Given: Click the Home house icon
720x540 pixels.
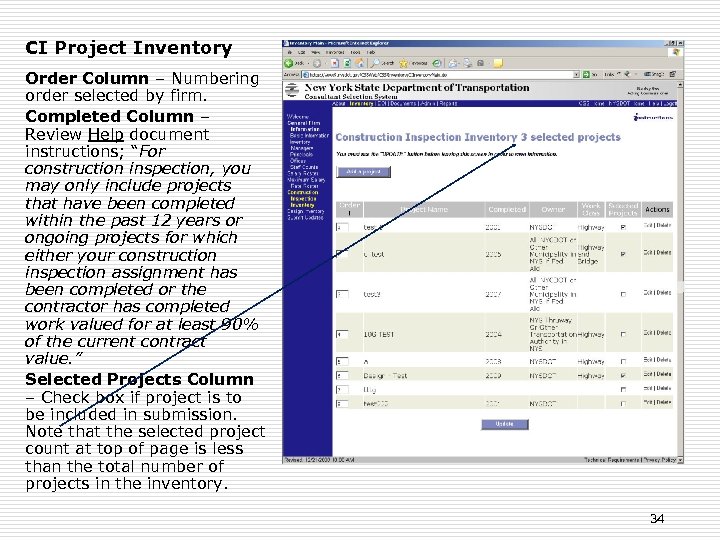Looking at the screenshot, I should tap(360, 63).
